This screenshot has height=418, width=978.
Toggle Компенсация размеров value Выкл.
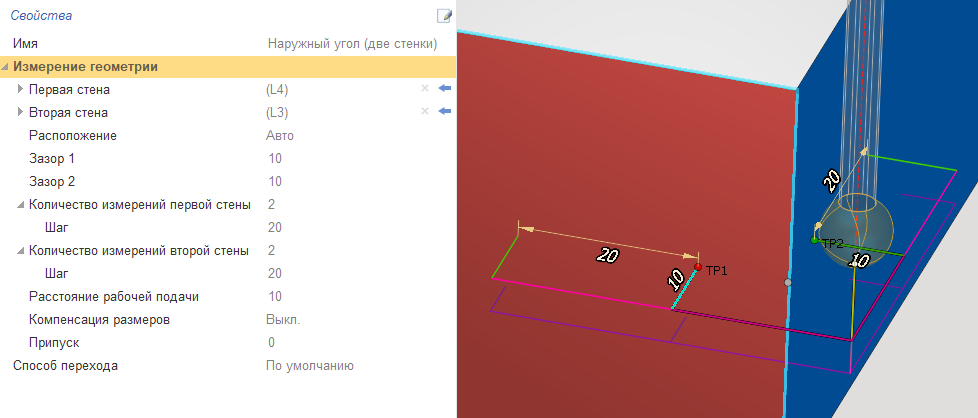[x=283, y=320]
